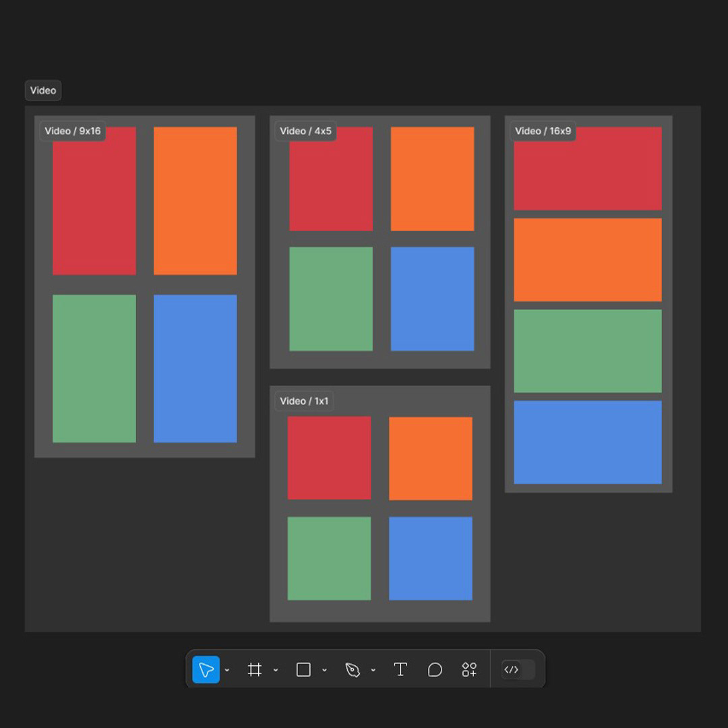Click the blue bar in Video / 16x9
The height and width of the screenshot is (728, 728).
click(x=588, y=442)
